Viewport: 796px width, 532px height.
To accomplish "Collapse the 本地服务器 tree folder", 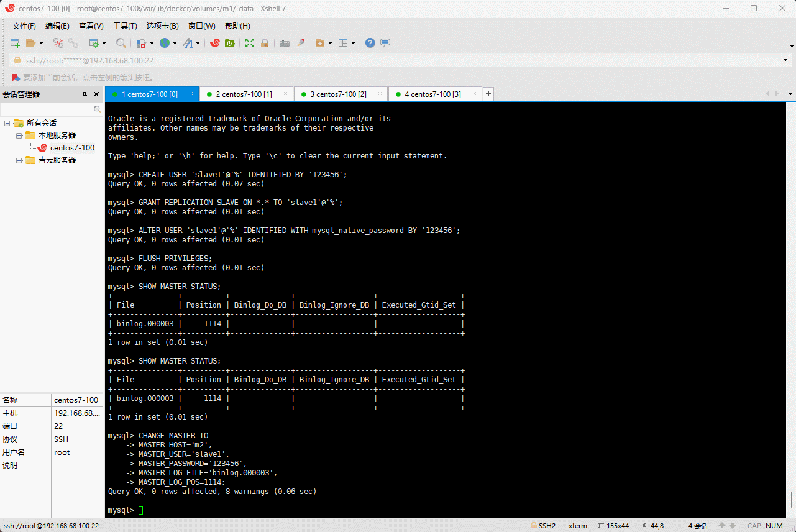I will pyautogui.click(x=19, y=135).
